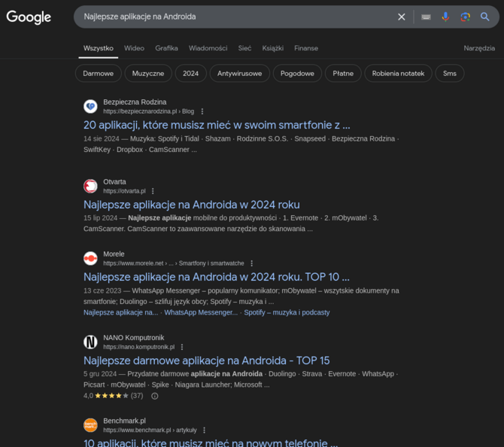Click the 4,0 star rating row
The width and height of the screenshot is (504, 447).
pos(113,396)
